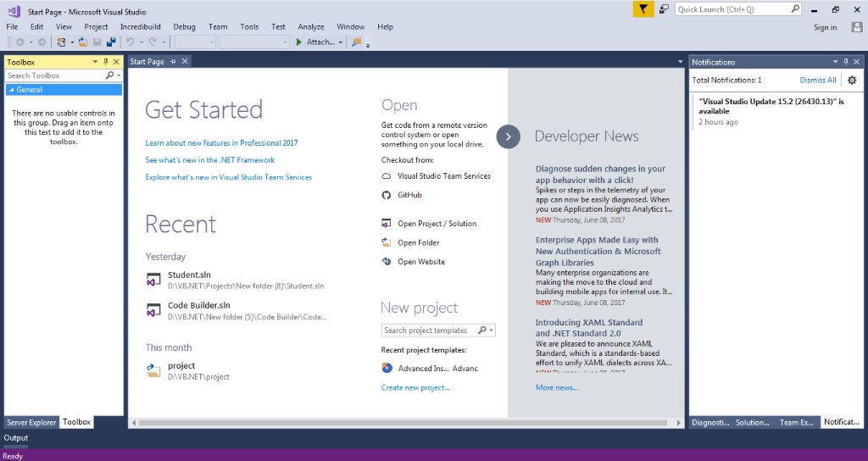
Task: Click the Open File toolbar icon
Action: 83,42
